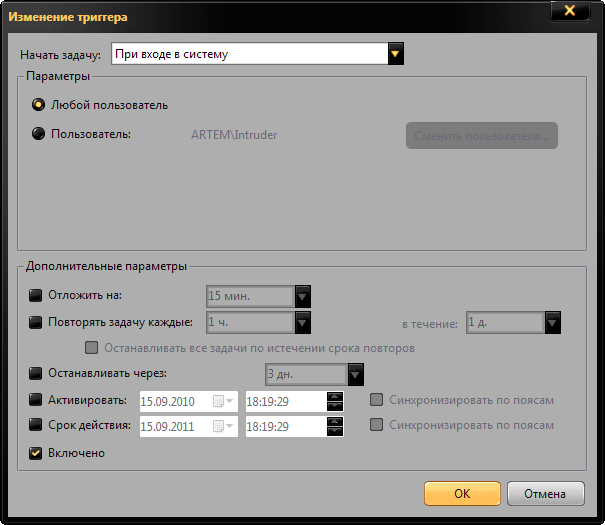Enable 'Активировать:' checkbox
This screenshot has width=605, height=525.
point(35,400)
